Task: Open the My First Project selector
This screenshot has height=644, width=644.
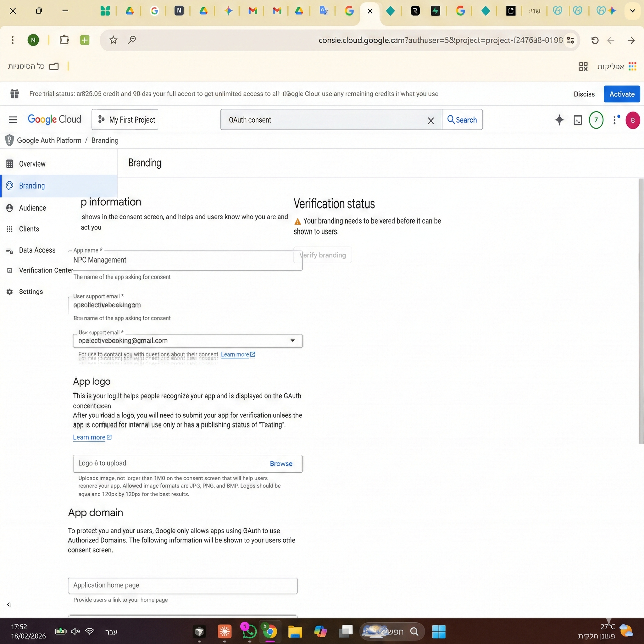Action: pos(125,120)
